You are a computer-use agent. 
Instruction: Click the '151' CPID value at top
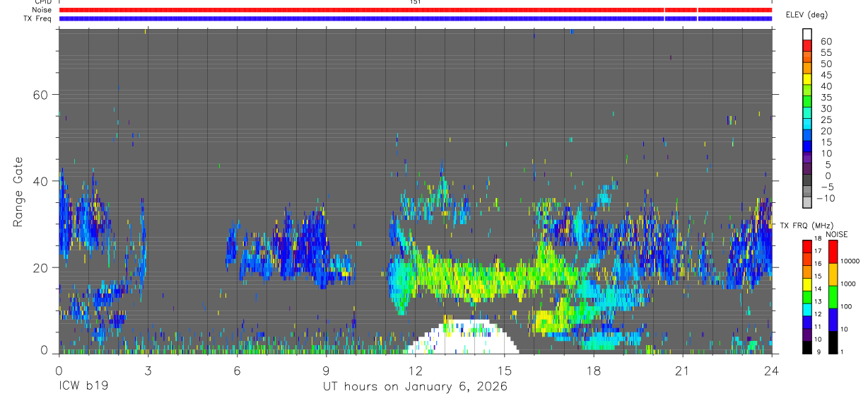click(416, 2)
